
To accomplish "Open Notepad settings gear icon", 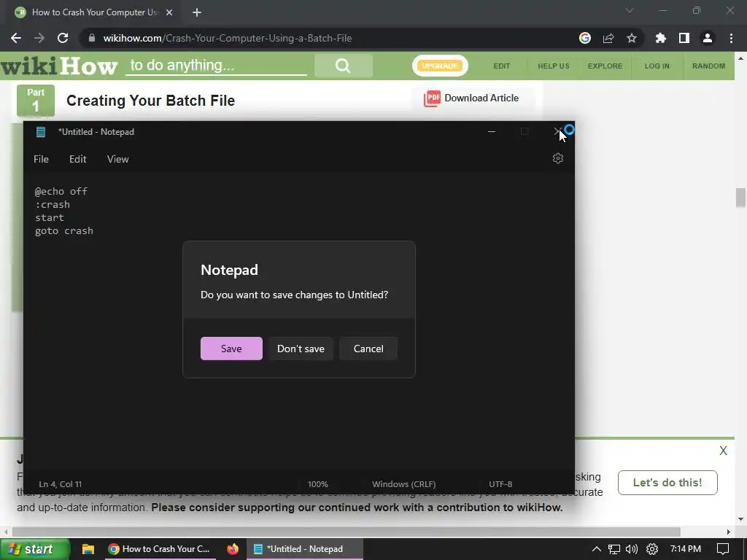I will (x=558, y=158).
